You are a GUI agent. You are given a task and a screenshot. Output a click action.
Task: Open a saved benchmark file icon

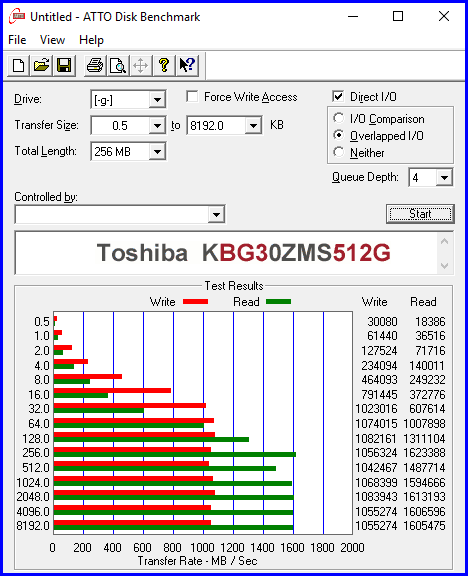coord(42,66)
